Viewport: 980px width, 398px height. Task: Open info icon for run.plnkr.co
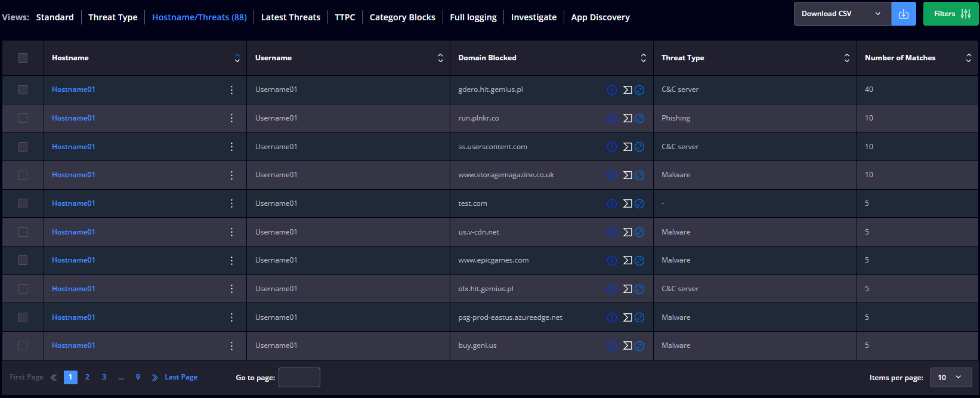[x=611, y=118]
